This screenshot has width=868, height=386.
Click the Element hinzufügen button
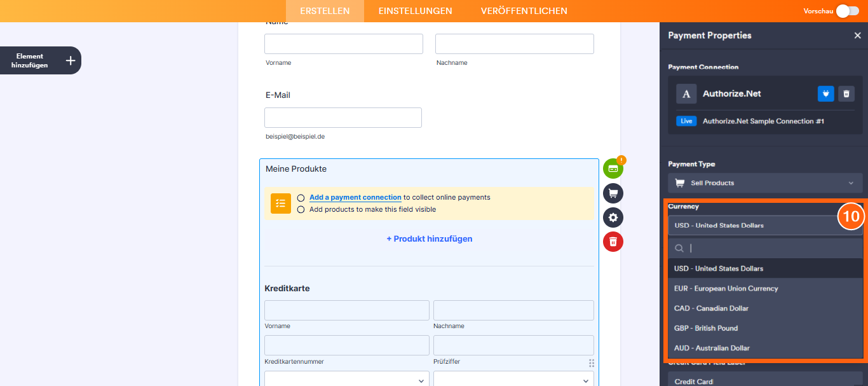(x=40, y=60)
